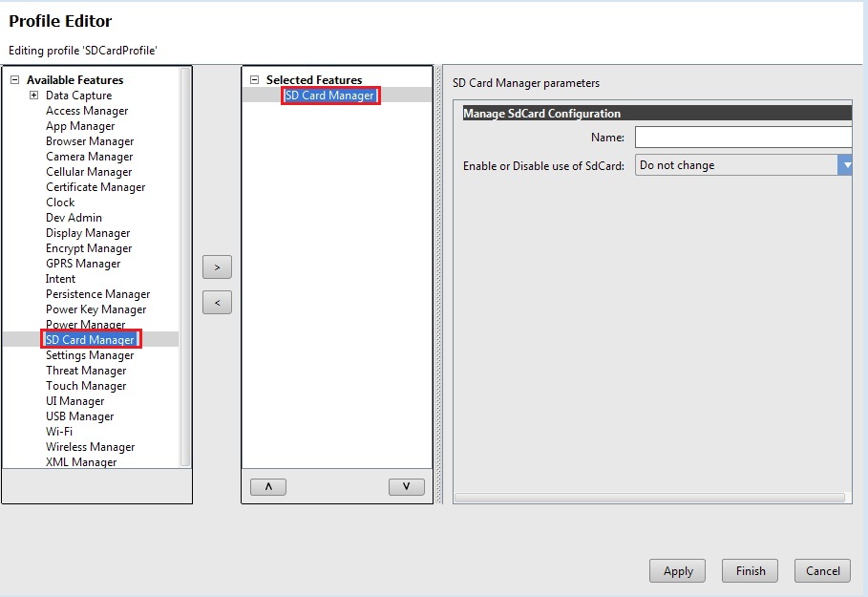Screen dimensions: 868x597
Task: Click the remove feature left-arrow button
Action: pos(217,303)
